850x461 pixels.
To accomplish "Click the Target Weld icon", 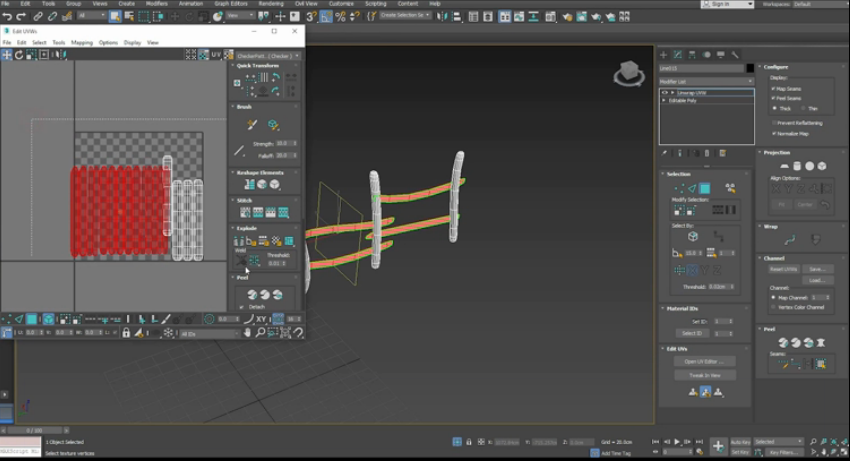I will [x=241, y=261].
